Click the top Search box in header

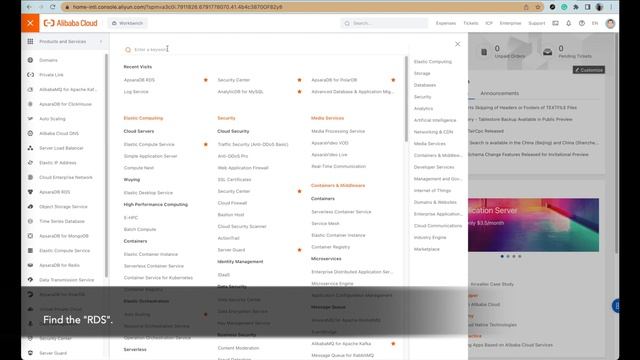384,23
